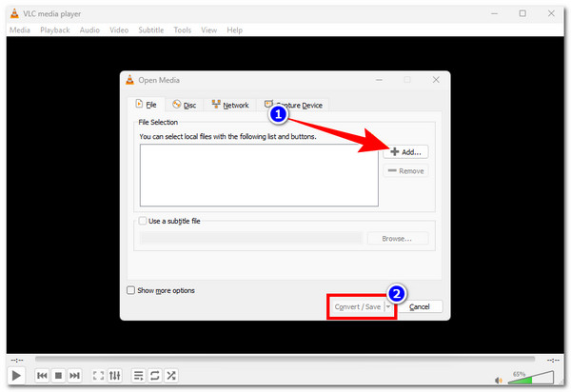This screenshot has width=571, height=392.
Task: Click the Play button in VLC controls
Action: pyautogui.click(x=16, y=375)
